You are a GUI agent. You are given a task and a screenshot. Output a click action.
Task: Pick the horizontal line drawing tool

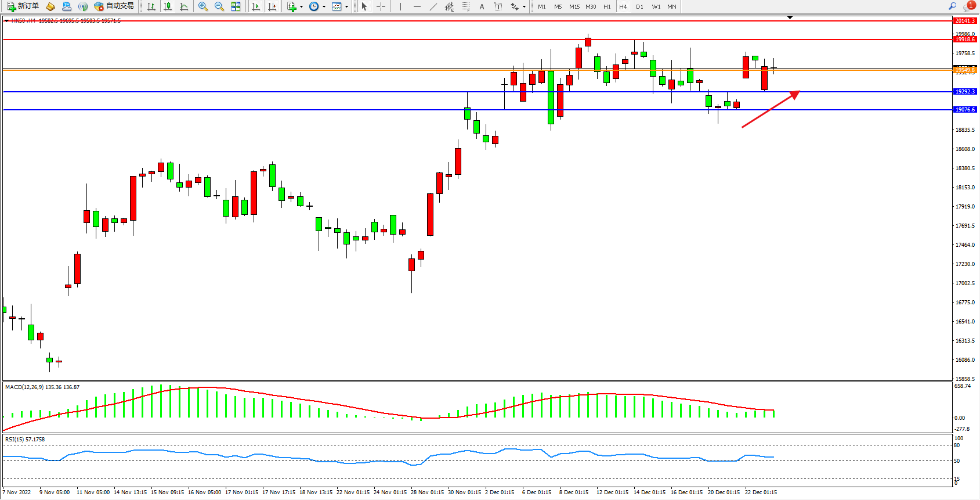pos(417,6)
